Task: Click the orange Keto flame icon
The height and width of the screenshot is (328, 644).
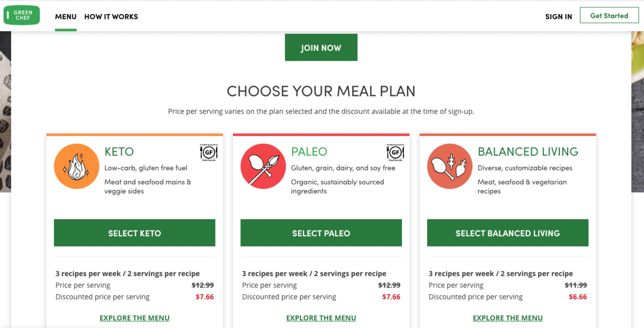Action: [76, 166]
